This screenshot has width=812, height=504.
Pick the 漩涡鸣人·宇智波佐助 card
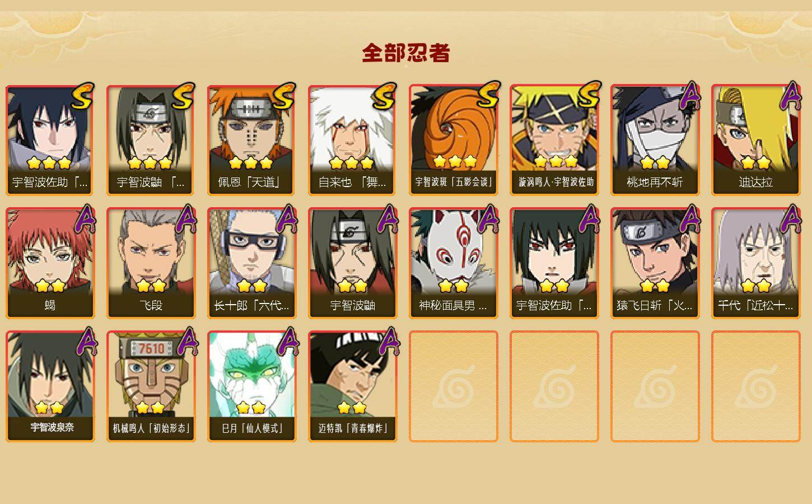pyautogui.click(x=554, y=140)
